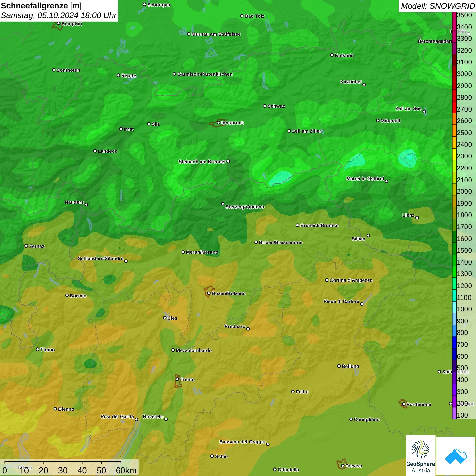Click the legend value 2000
Screen dimensions: 476x476
click(x=464, y=191)
